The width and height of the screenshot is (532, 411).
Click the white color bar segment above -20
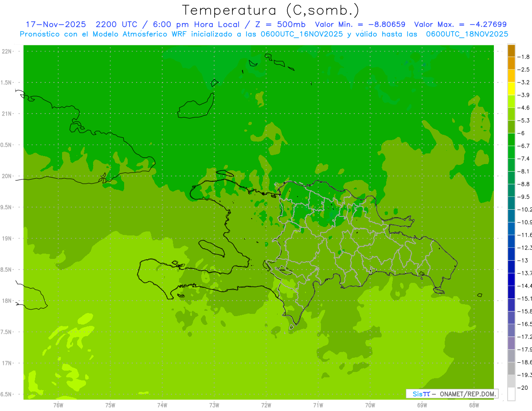(x=511, y=381)
